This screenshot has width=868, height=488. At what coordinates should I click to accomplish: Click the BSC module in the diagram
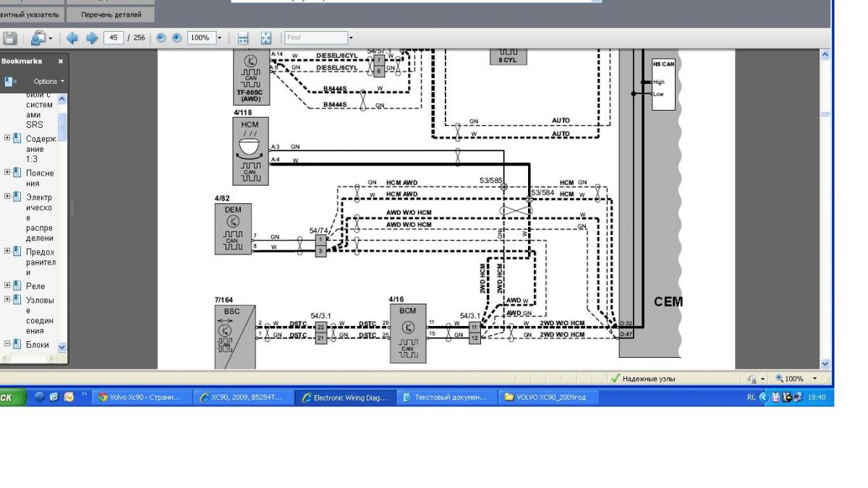(234, 337)
